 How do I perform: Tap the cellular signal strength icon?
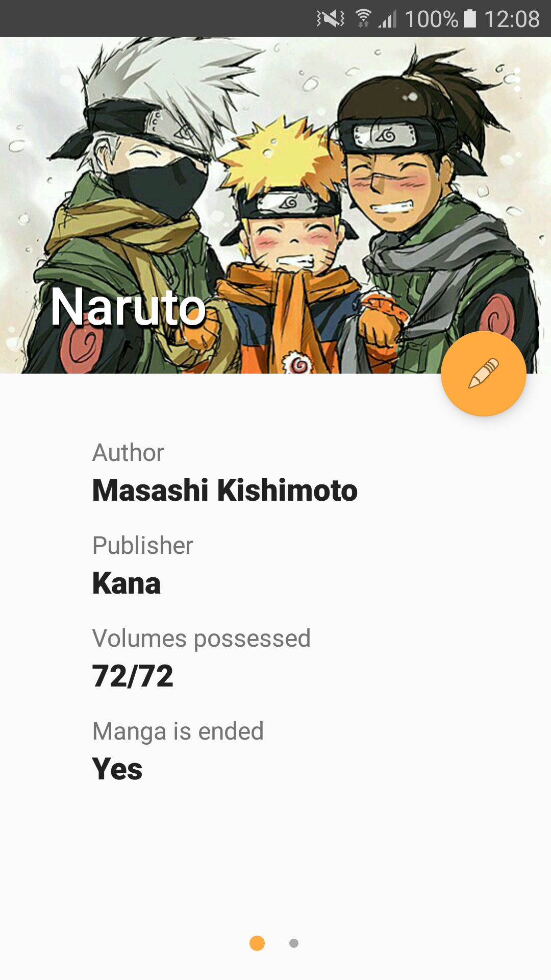coord(388,19)
